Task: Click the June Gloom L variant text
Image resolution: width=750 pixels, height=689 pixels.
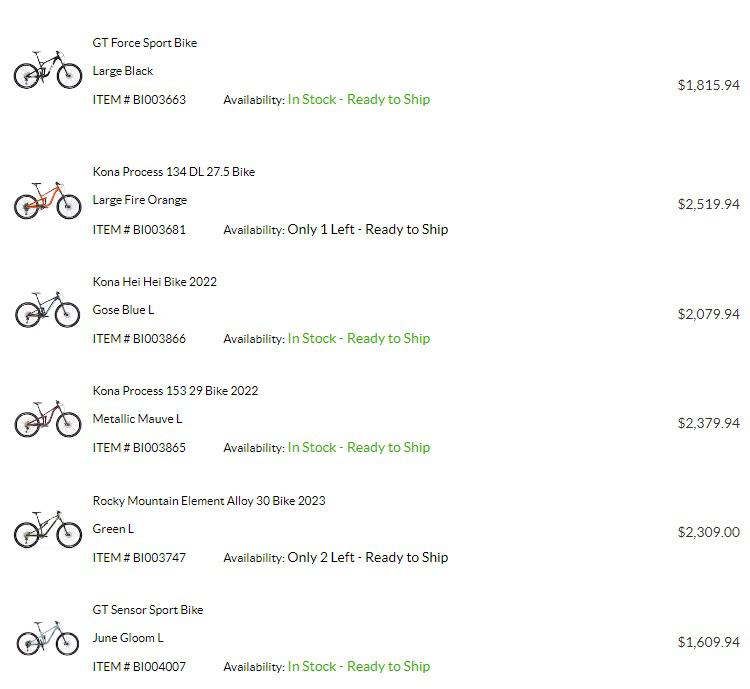Action: (128, 638)
